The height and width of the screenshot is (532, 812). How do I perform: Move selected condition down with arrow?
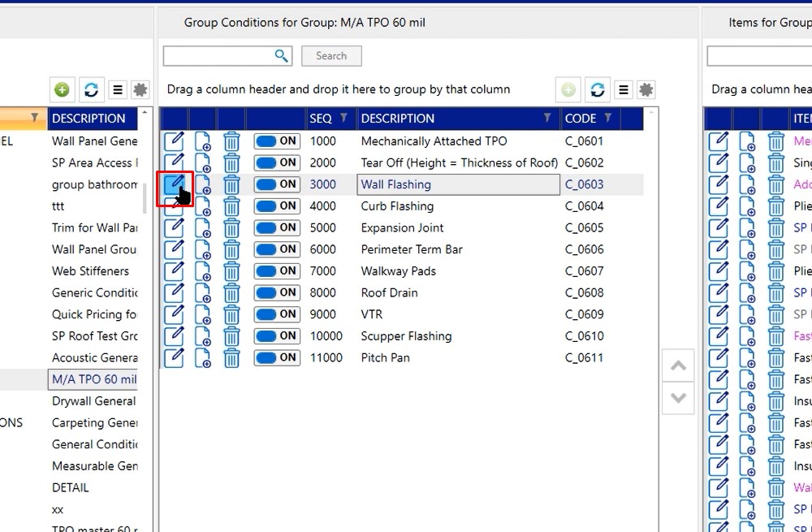point(678,398)
